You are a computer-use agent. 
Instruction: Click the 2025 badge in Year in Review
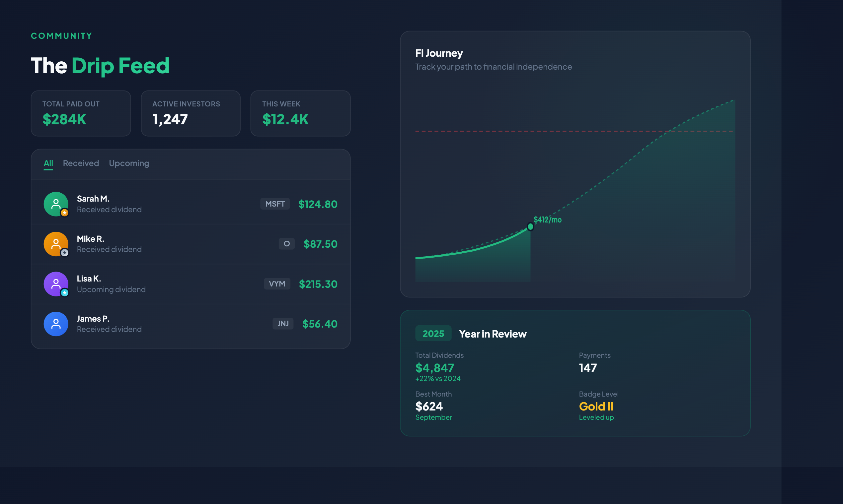coord(433,334)
